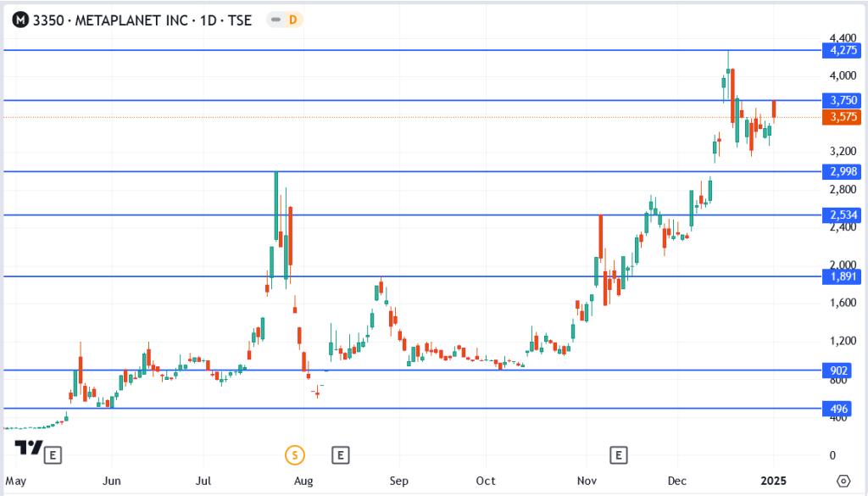This screenshot has height=496, width=868.
Task: Select the 2,998 horizontal line price label
Action: 840,171
